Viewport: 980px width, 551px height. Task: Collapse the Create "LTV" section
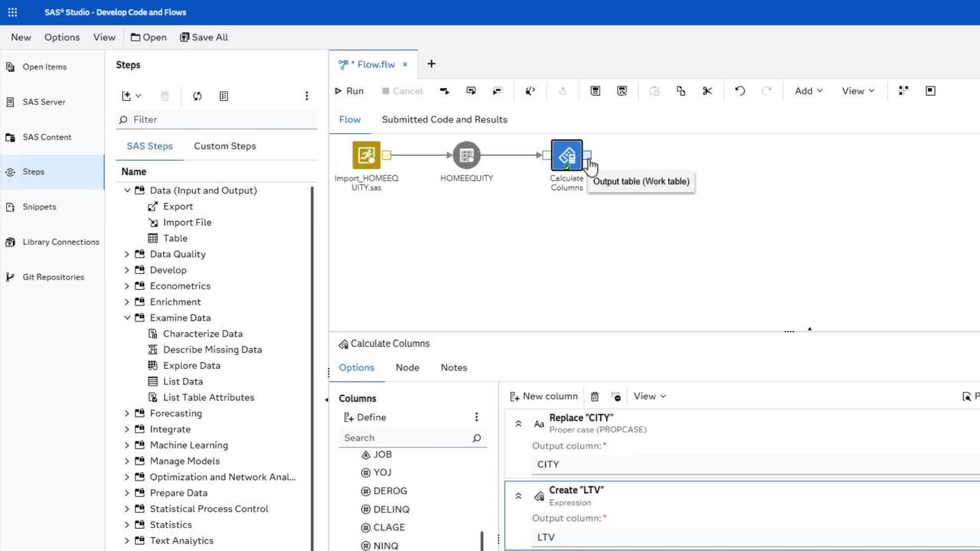point(518,496)
